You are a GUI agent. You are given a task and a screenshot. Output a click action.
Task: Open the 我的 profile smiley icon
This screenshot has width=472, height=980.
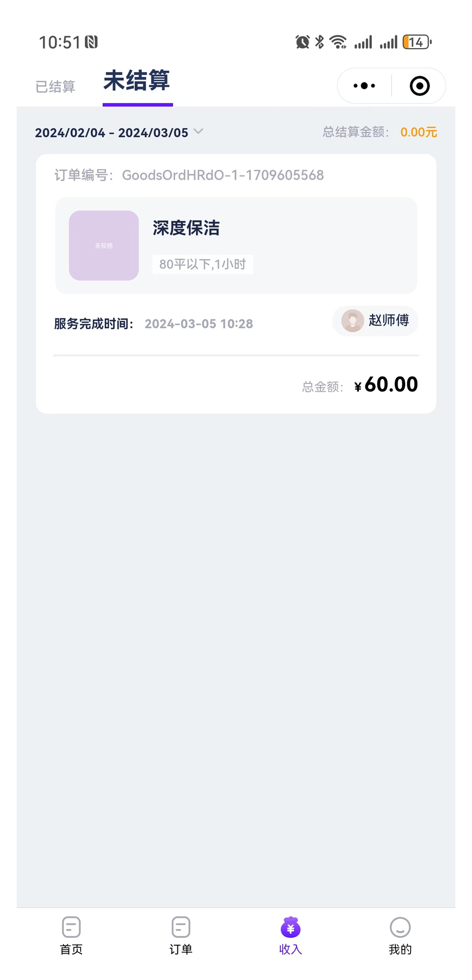coord(400,927)
